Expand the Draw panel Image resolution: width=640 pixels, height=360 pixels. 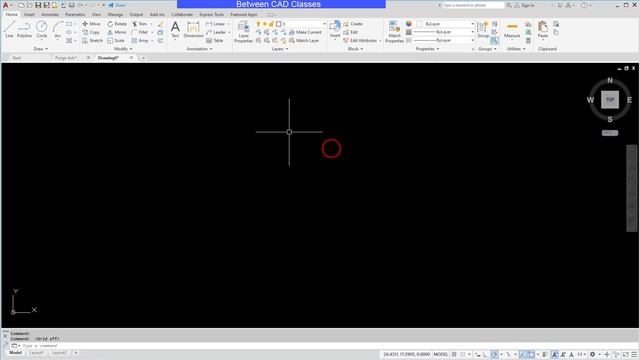pyautogui.click(x=40, y=49)
